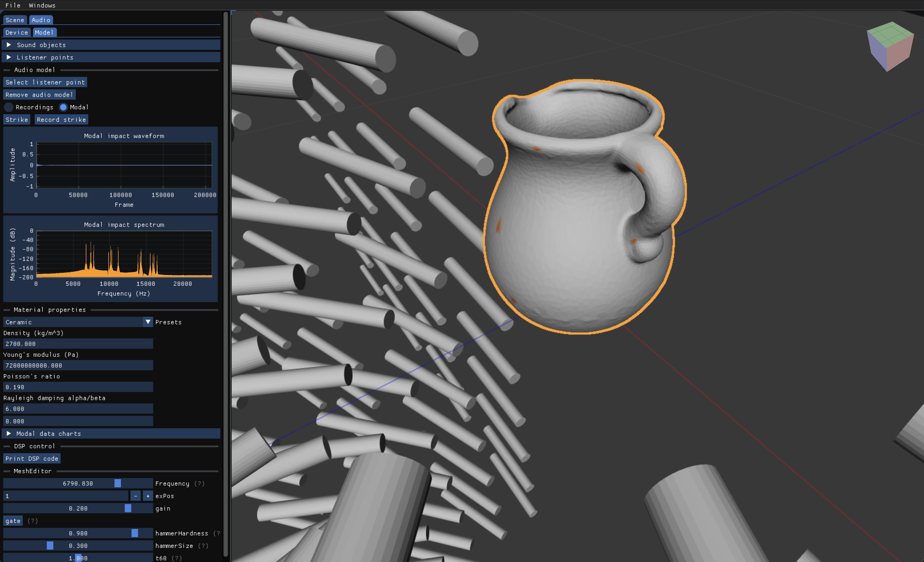Click the gate help question mark

point(33,521)
